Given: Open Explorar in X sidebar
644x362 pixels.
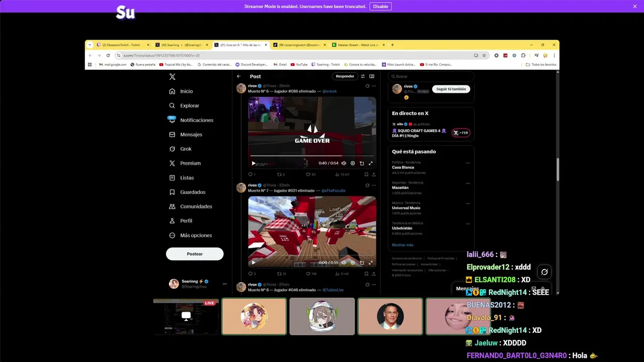Looking at the screenshot, I should [184, 106].
